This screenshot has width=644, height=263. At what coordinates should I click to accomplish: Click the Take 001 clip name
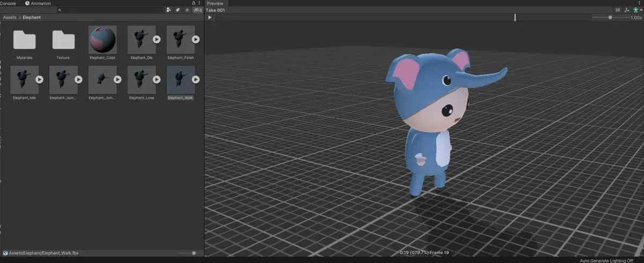click(215, 10)
